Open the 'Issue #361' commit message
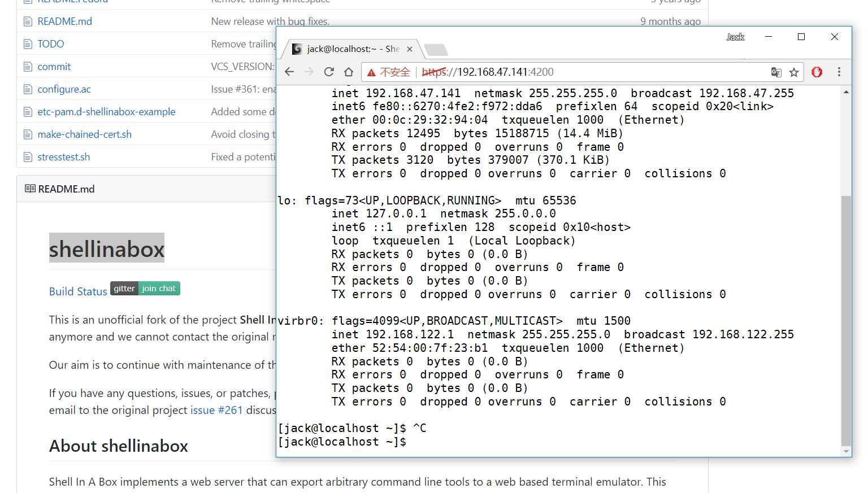868x493 pixels. click(244, 89)
